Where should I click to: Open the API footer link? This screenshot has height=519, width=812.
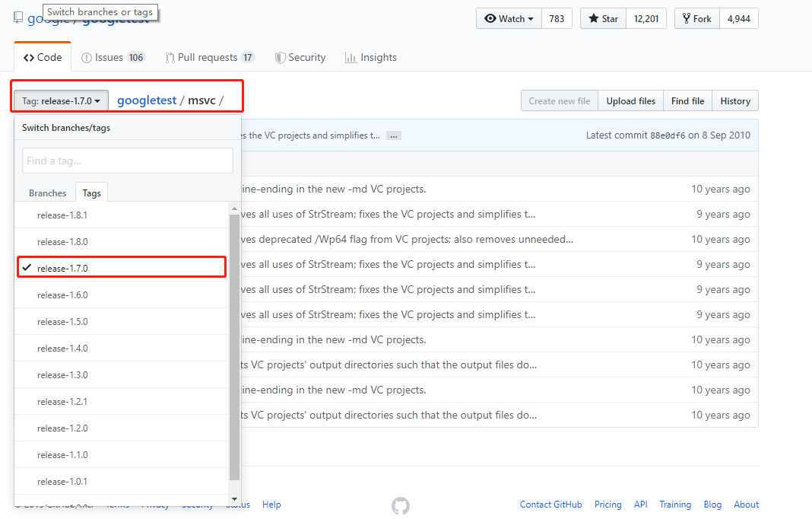click(x=641, y=505)
